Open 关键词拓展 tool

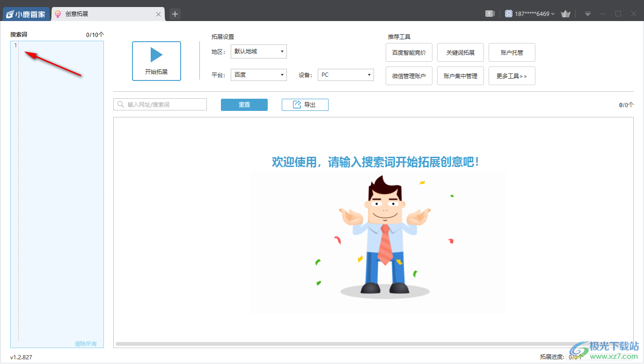(461, 52)
